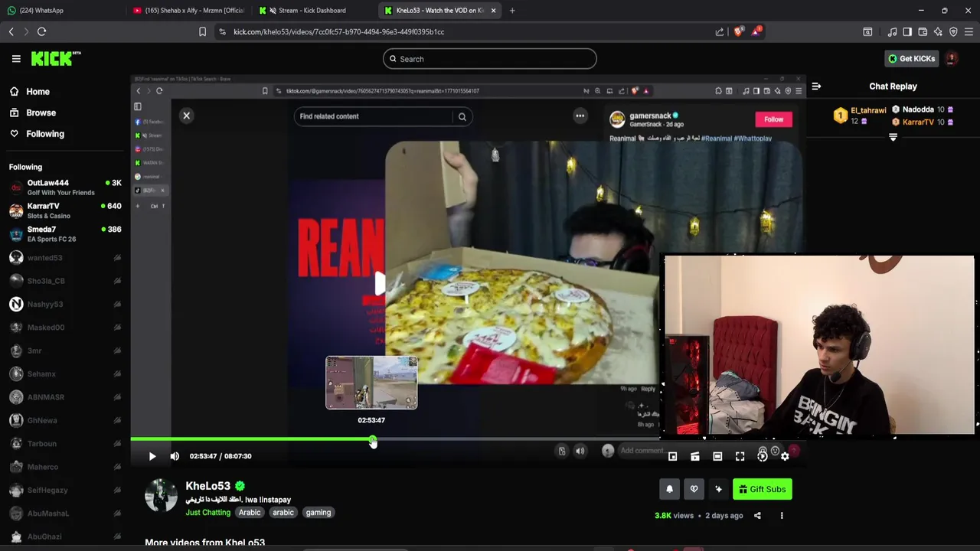This screenshot has height=551, width=980.
Task: Open wanted53 offline channel
Action: tap(65, 258)
